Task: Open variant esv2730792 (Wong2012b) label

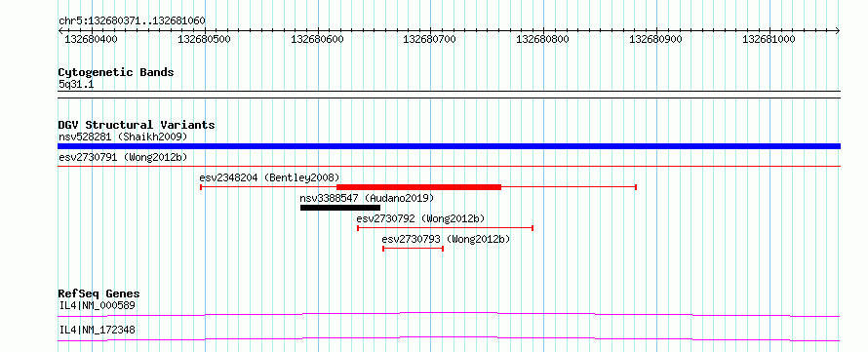Action: (x=420, y=218)
